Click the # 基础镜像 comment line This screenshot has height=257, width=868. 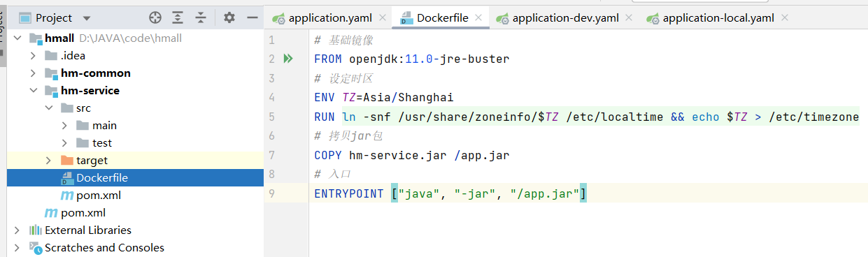(343, 41)
